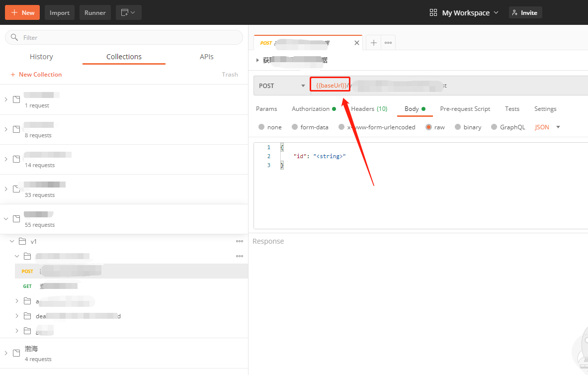Image resolution: width=588 pixels, height=375 pixels.
Task: Click the search magnifier icon
Action: tap(14, 37)
